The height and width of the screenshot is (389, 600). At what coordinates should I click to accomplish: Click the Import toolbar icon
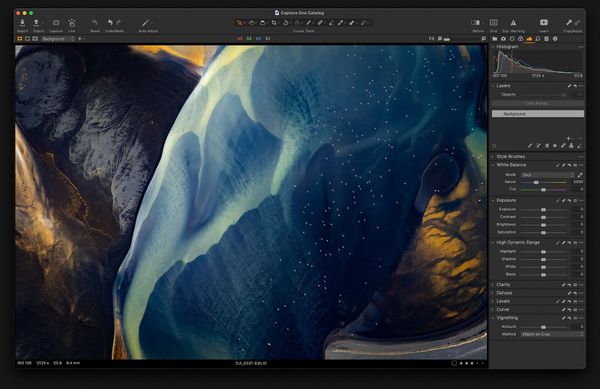(x=22, y=23)
